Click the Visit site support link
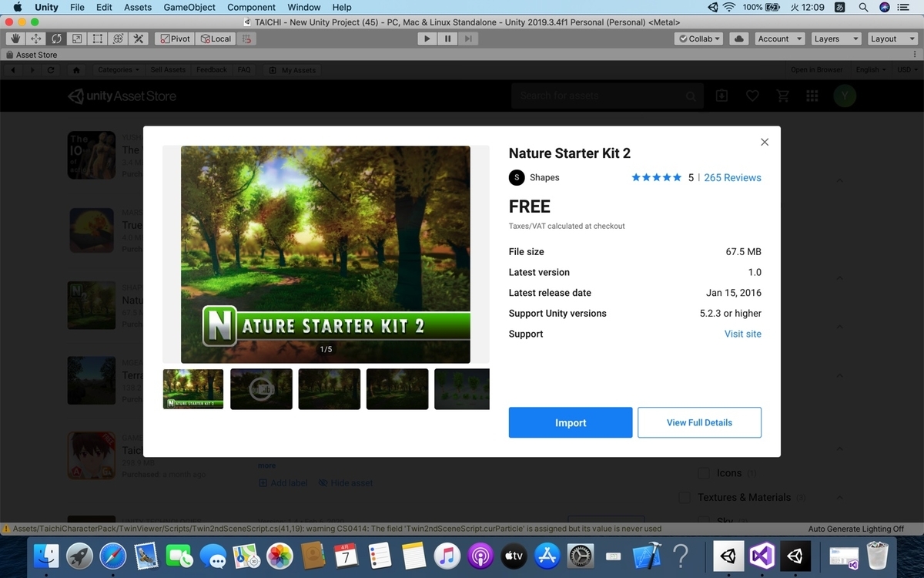 (743, 334)
